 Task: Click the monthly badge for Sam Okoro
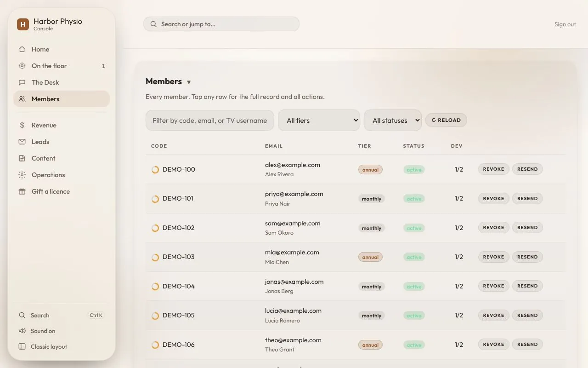pos(372,228)
